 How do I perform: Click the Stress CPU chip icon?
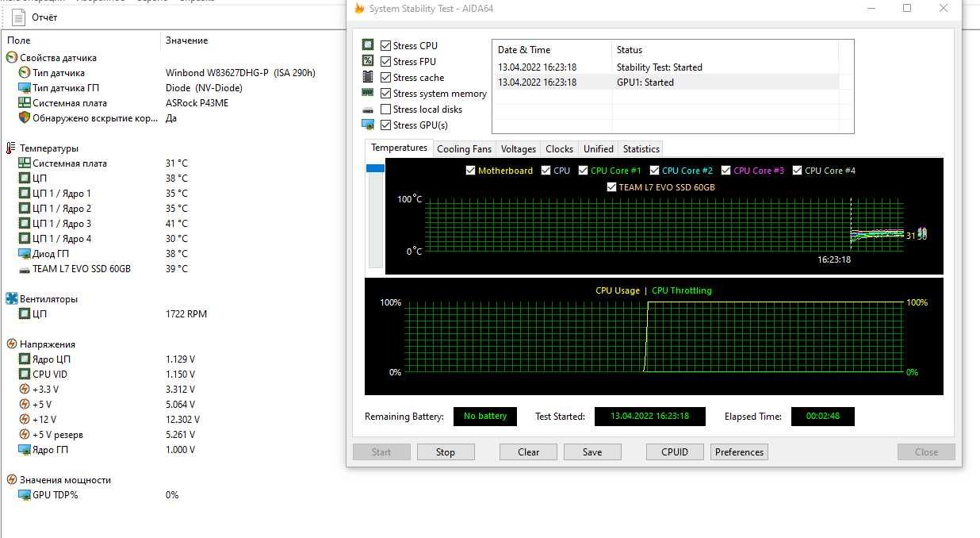point(368,45)
